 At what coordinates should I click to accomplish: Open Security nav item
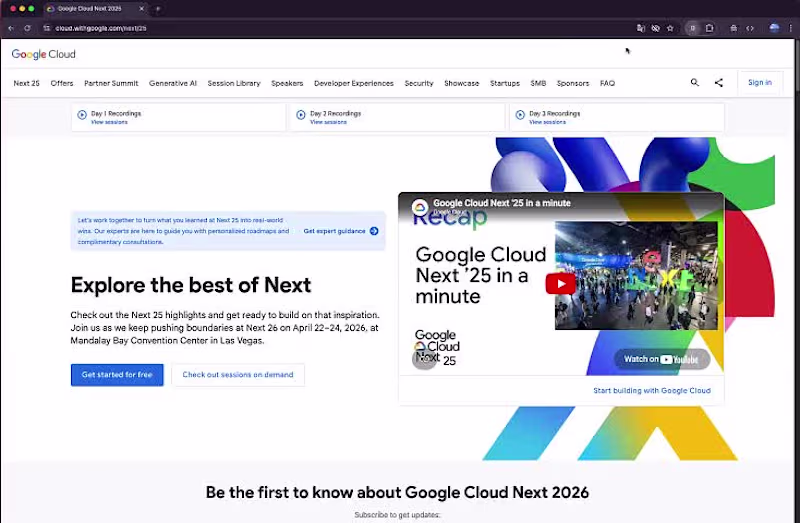click(x=419, y=83)
